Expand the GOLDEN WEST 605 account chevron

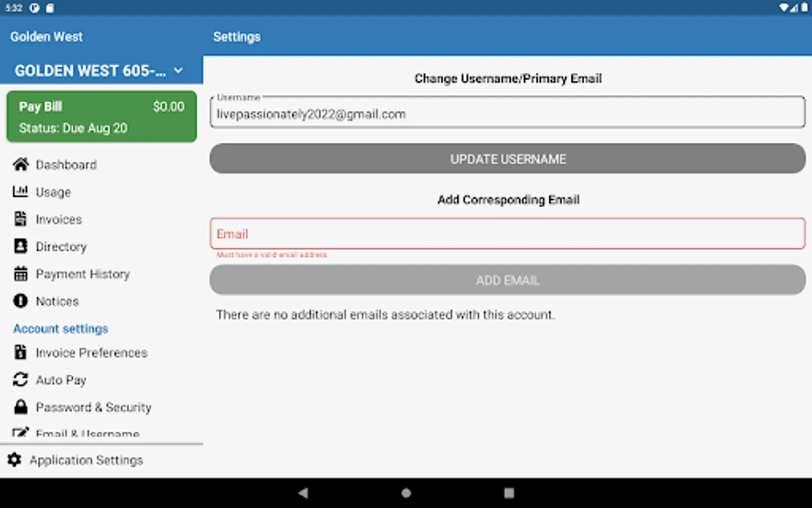coord(179,71)
